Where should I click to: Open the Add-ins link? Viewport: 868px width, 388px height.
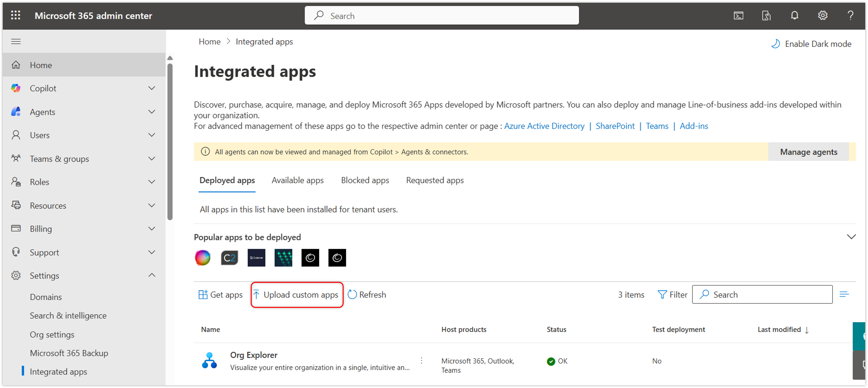tap(694, 126)
